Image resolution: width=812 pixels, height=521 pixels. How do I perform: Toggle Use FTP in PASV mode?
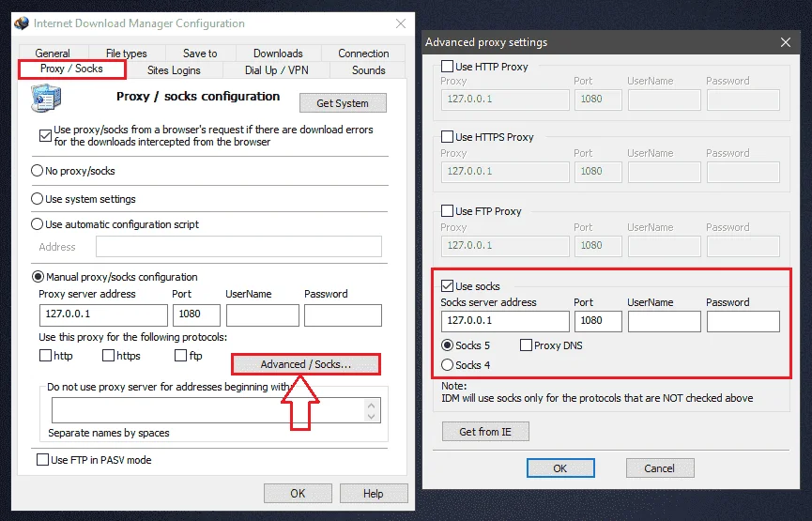point(42,459)
